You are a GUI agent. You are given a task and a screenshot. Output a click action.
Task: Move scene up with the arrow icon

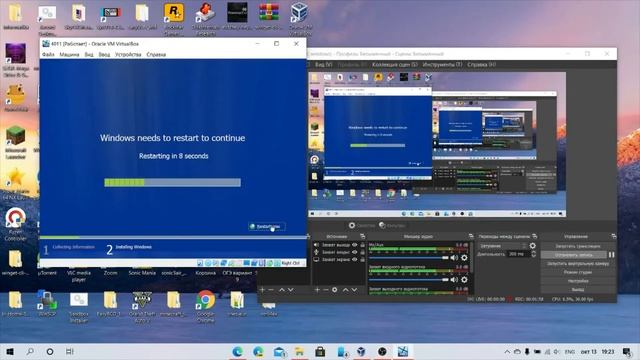click(282, 290)
